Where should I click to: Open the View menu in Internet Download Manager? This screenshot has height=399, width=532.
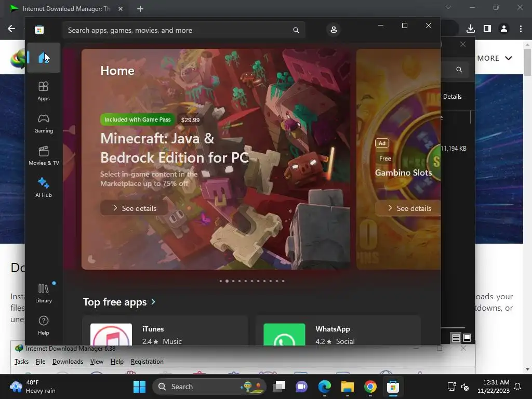tap(97, 362)
